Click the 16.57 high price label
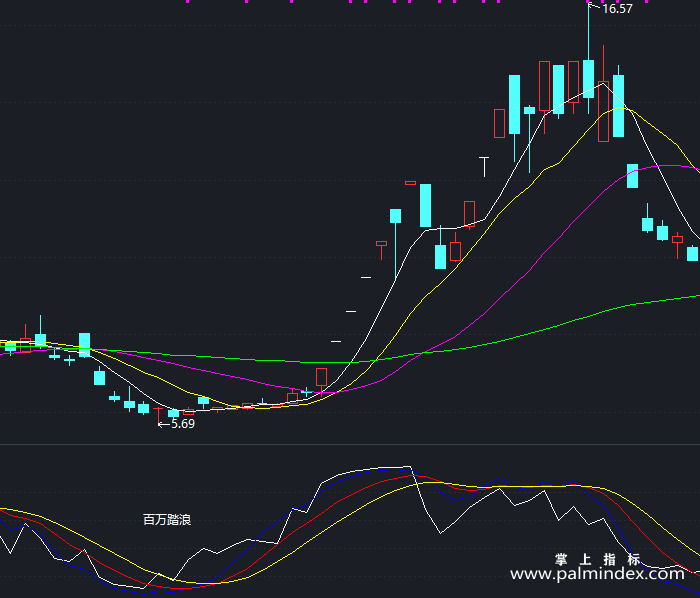 click(617, 9)
